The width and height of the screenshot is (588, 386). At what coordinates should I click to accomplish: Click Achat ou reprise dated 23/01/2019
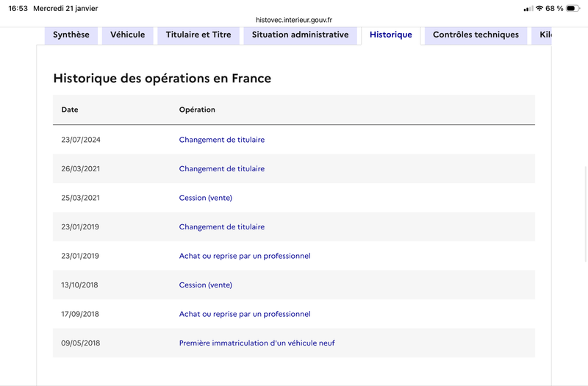coord(245,256)
